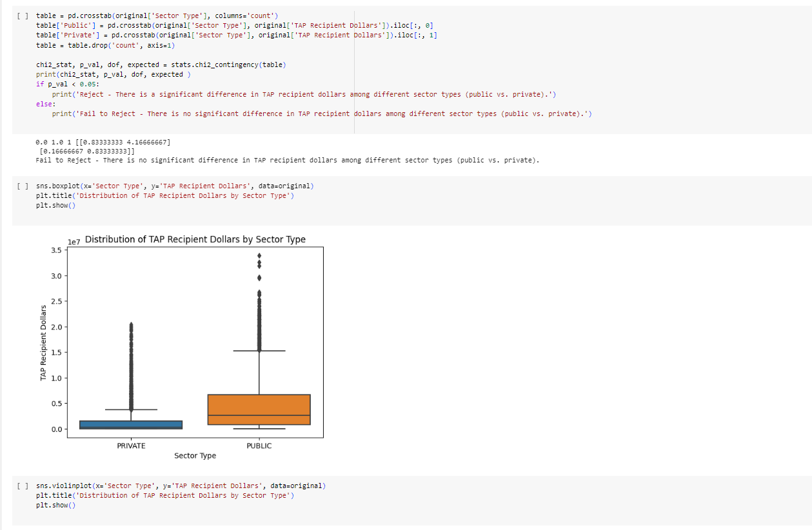Place cursor on the table.drop('count') line
Image resolution: width=812 pixels, height=530 pixels.
coord(105,45)
